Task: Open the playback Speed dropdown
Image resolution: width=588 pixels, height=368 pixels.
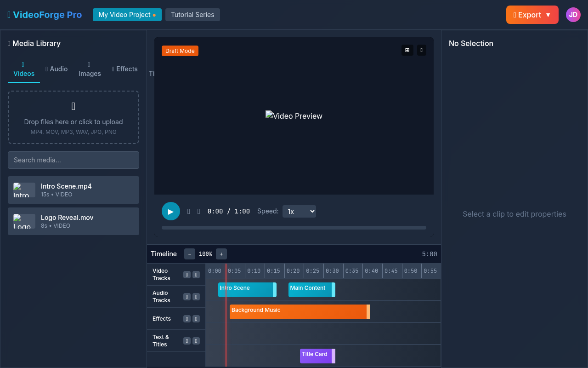Action: [299, 211]
